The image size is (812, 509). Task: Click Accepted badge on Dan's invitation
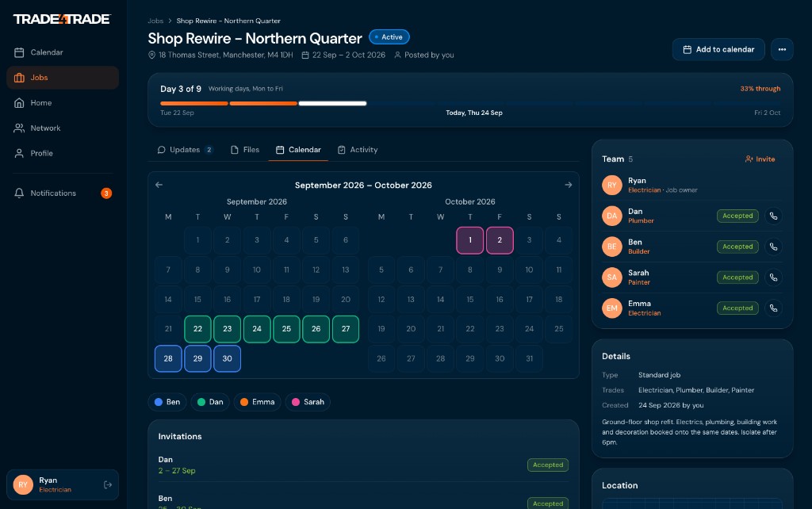[x=548, y=465]
